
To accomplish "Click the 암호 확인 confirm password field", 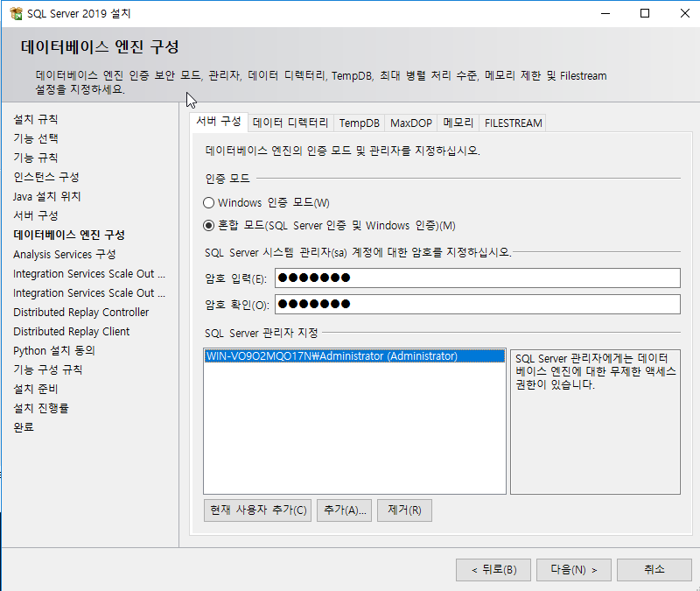I will [x=478, y=304].
